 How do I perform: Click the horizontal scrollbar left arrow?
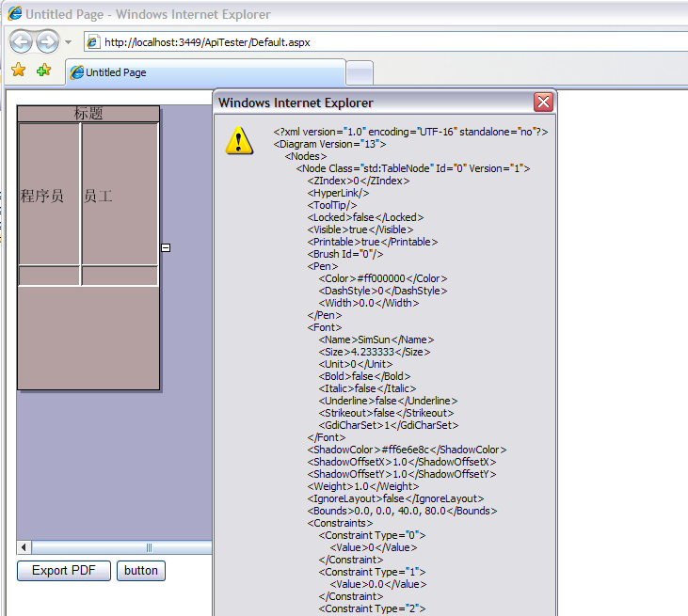pyautogui.click(x=24, y=547)
